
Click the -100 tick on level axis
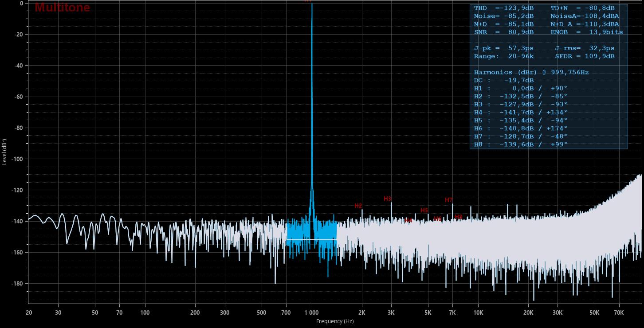[18, 159]
